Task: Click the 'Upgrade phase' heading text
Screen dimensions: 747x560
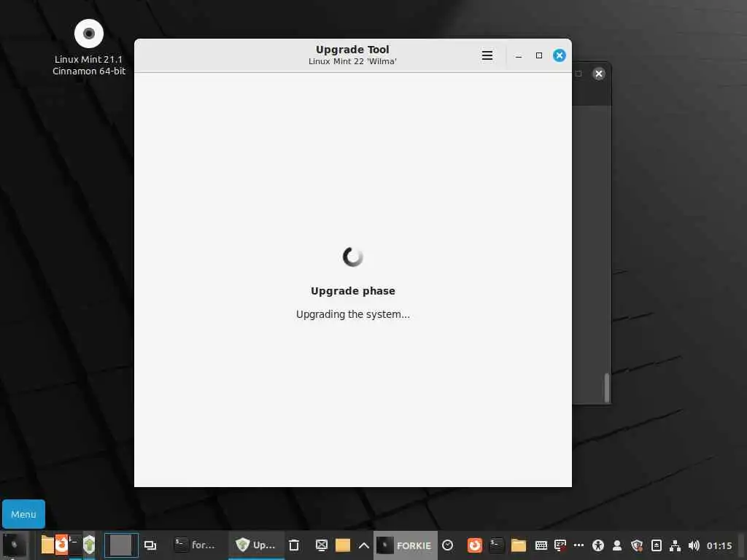Action: tap(353, 291)
